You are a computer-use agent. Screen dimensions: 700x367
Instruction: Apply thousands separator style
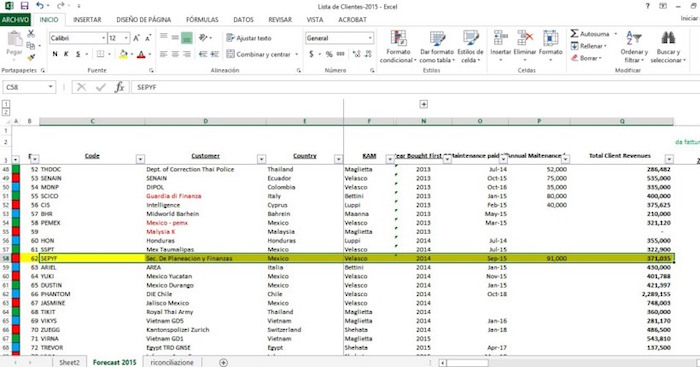341,54
